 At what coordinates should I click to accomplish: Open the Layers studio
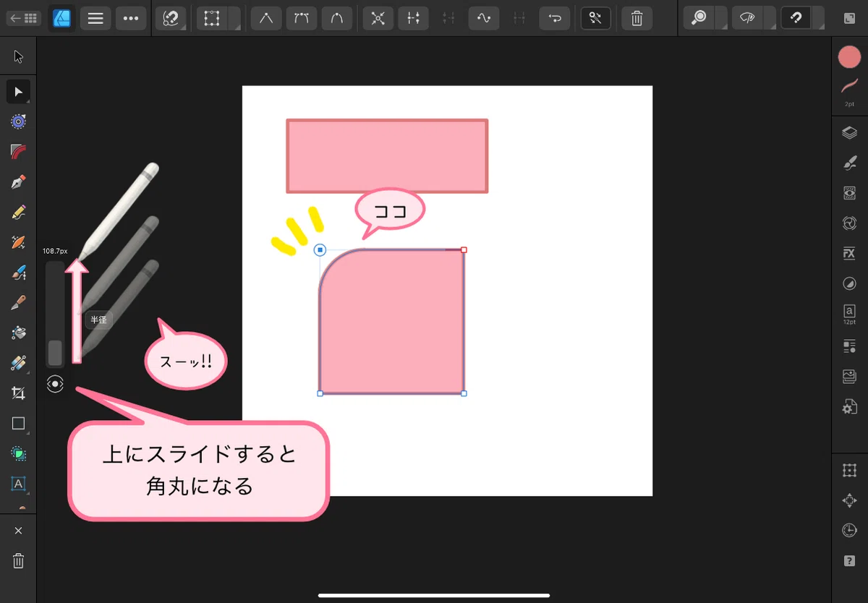849,133
